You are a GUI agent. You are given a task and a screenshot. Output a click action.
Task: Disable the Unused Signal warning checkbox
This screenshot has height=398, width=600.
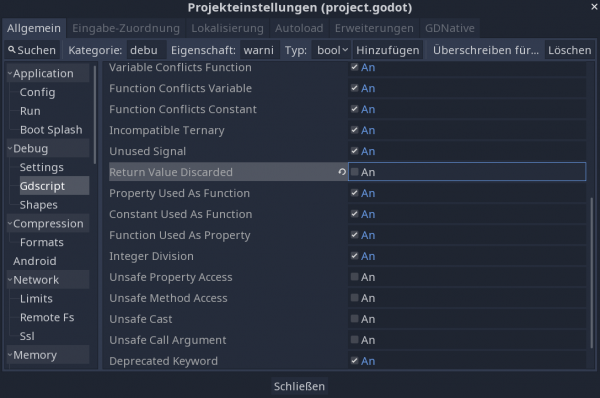[x=355, y=151]
